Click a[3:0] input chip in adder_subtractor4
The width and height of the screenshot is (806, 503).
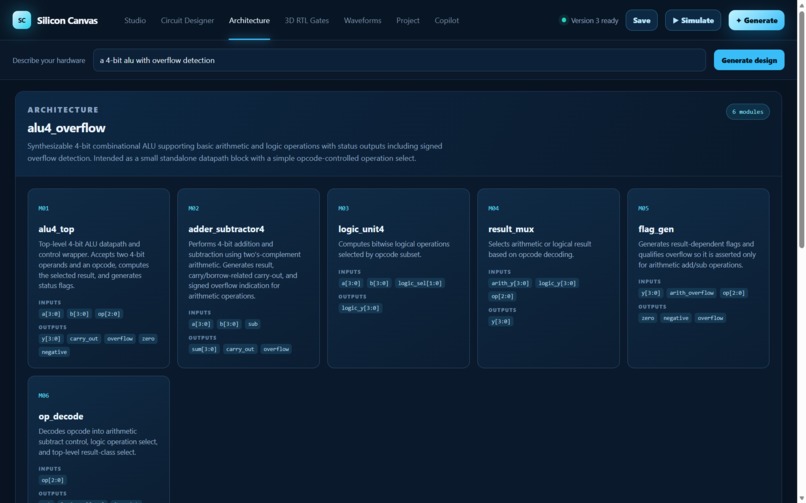click(x=201, y=324)
